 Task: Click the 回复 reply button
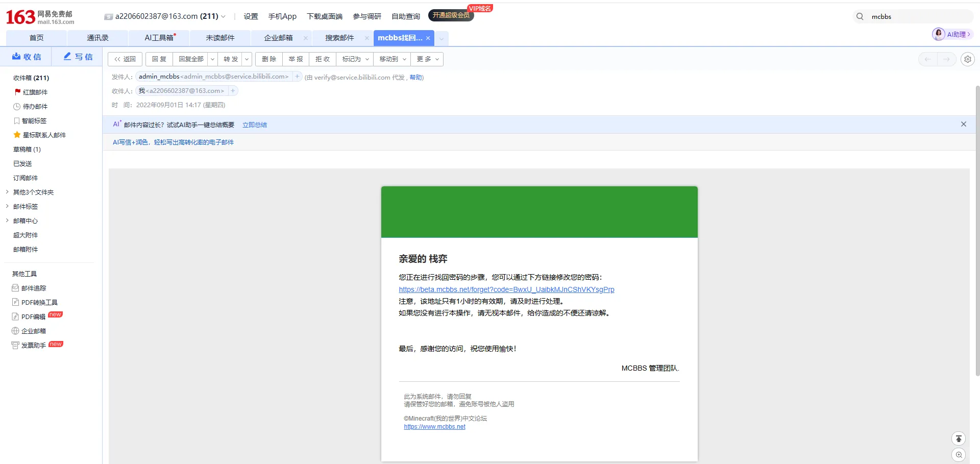(x=159, y=59)
